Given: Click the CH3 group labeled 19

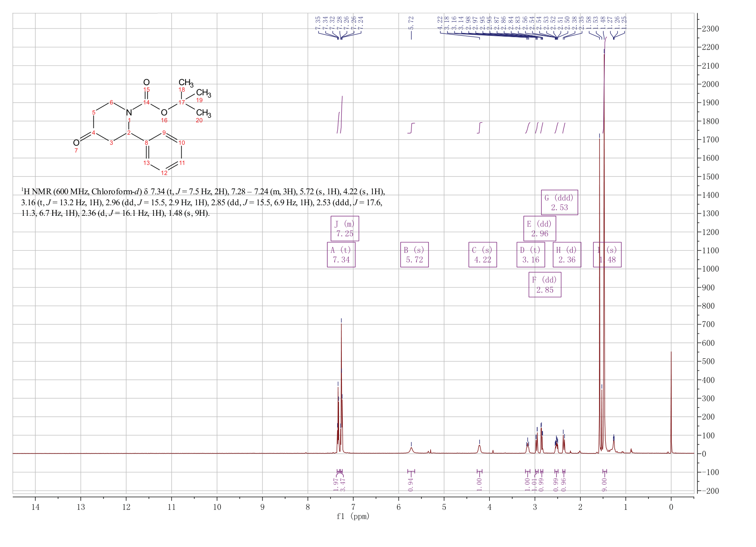Looking at the screenshot, I should (203, 93).
